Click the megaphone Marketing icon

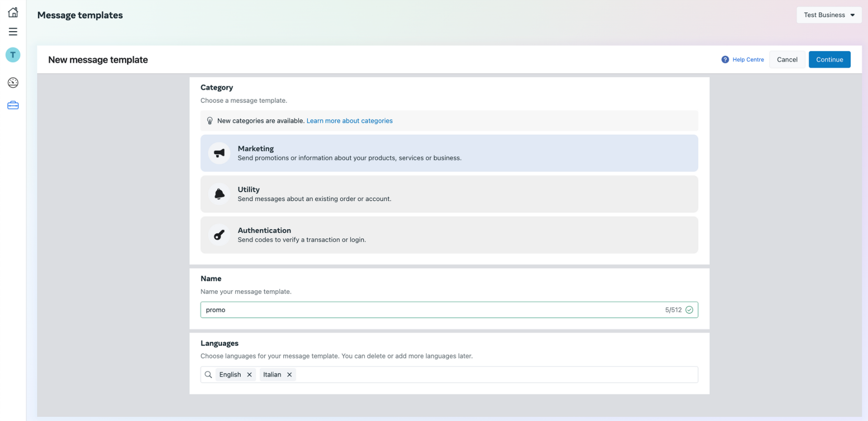point(219,153)
